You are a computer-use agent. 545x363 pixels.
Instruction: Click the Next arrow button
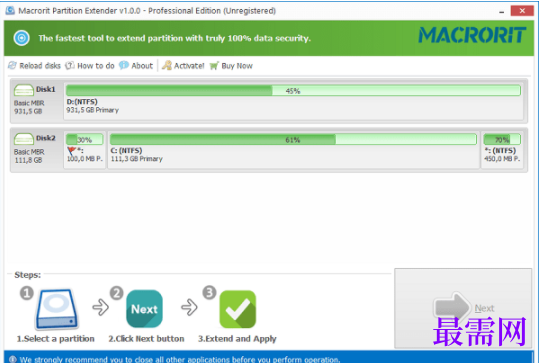463,308
